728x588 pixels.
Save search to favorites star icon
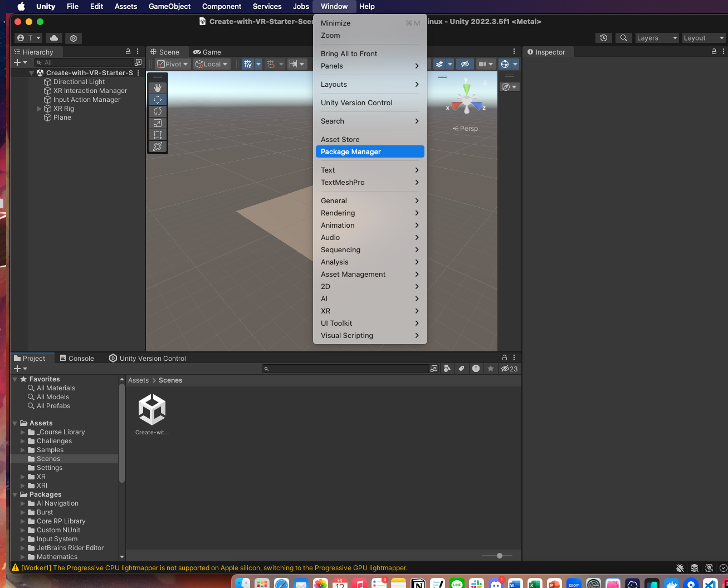[x=490, y=369]
